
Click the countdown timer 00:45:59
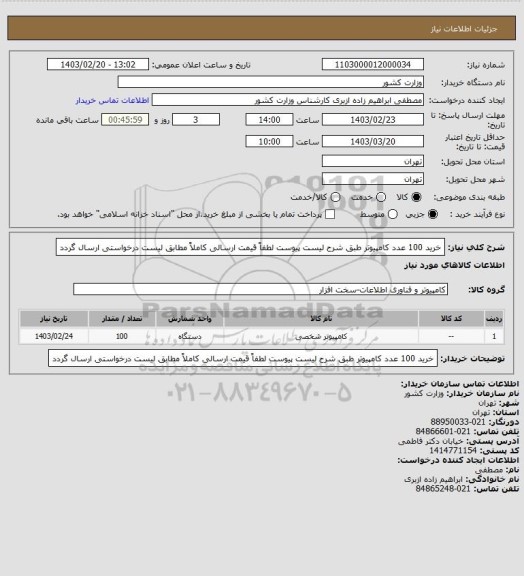(125, 120)
